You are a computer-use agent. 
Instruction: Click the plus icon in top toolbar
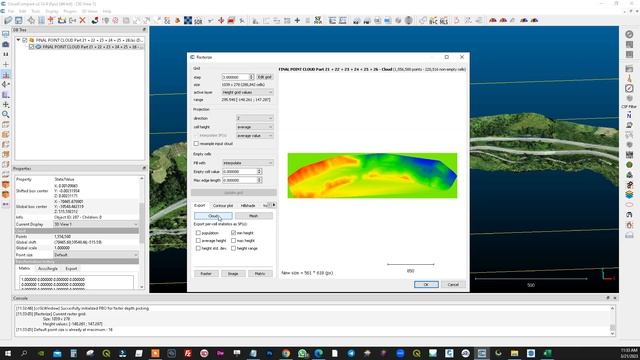(x=297, y=20)
